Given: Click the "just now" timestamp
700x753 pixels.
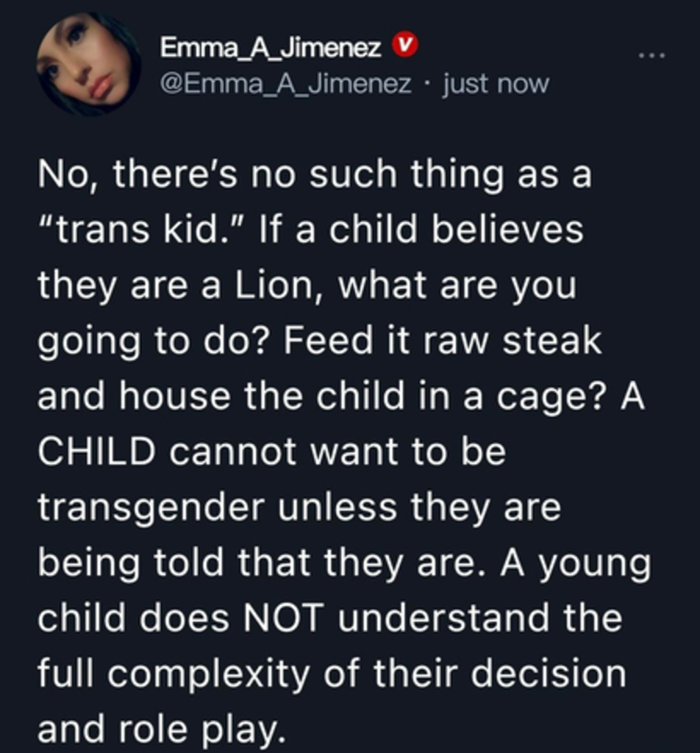Looking at the screenshot, I should (x=496, y=84).
